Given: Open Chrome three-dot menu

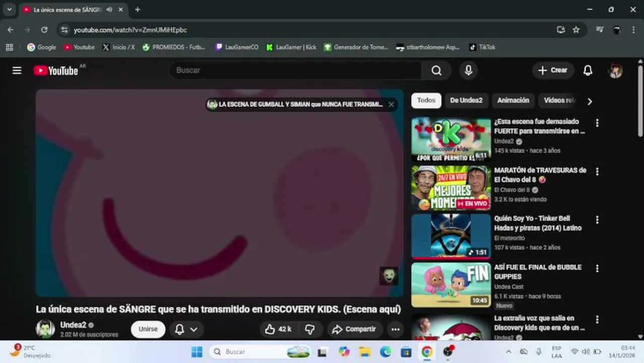Looking at the screenshot, I should pyautogui.click(x=633, y=30).
